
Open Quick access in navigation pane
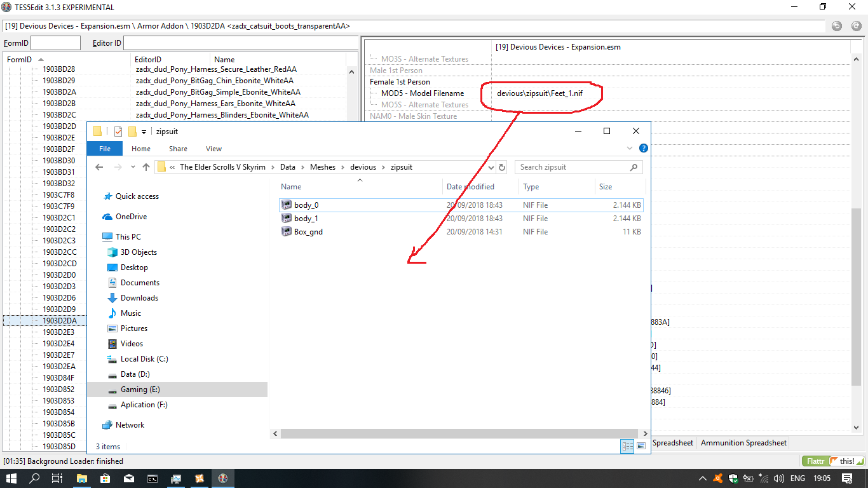[137, 196]
